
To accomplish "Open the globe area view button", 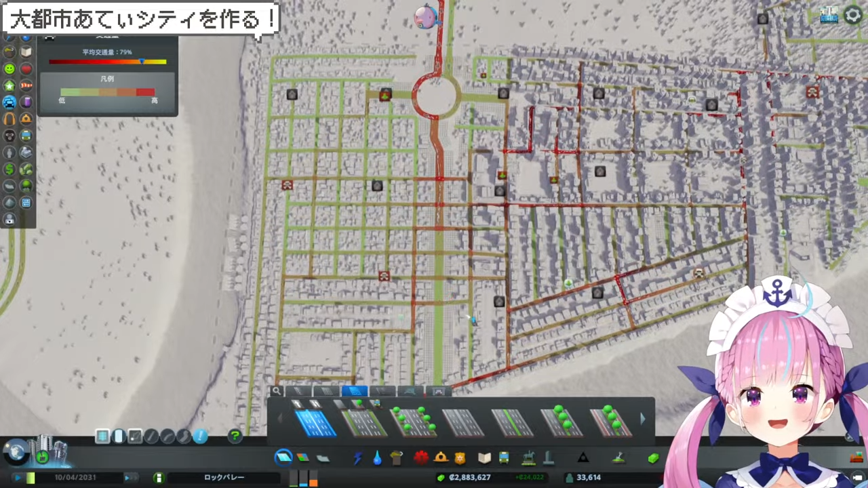I will point(15,452).
